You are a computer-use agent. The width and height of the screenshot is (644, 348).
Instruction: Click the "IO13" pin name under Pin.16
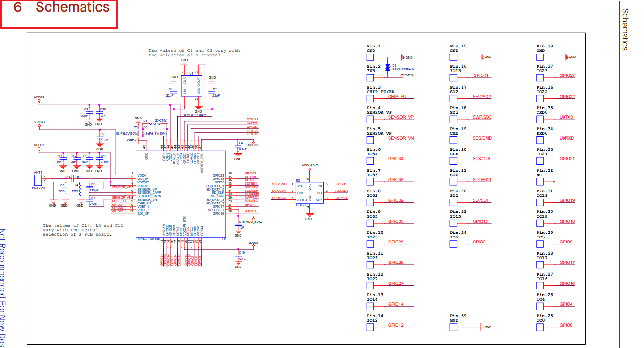[x=455, y=71]
